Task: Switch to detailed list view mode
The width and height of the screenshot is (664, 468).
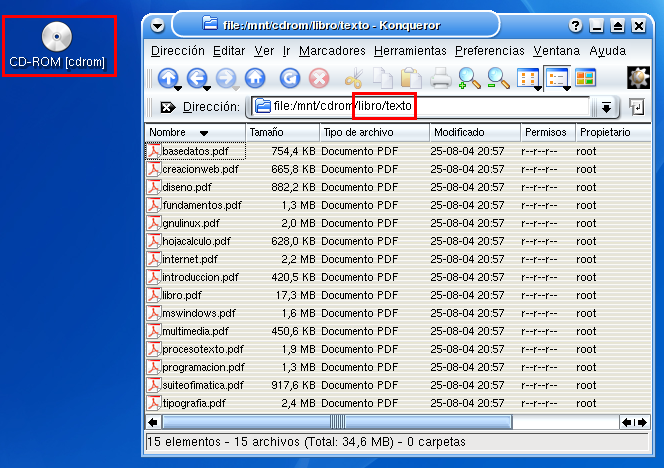Action: [x=556, y=78]
